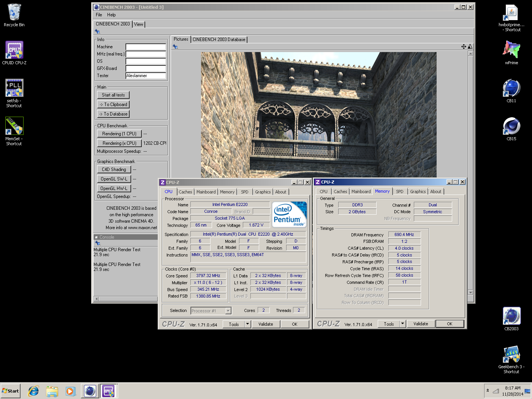Image resolution: width=532 pixels, height=399 pixels.
Task: Click the rendered castle image
Action: (x=318, y=114)
